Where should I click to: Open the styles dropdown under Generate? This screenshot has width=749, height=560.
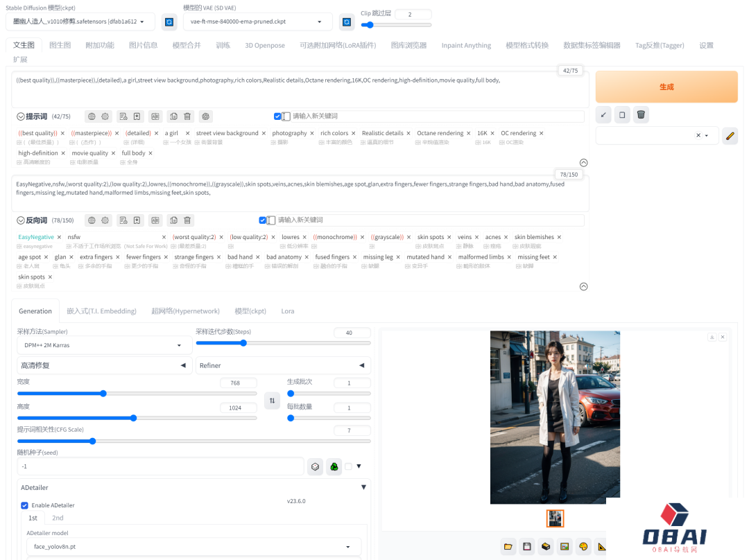[x=657, y=135]
